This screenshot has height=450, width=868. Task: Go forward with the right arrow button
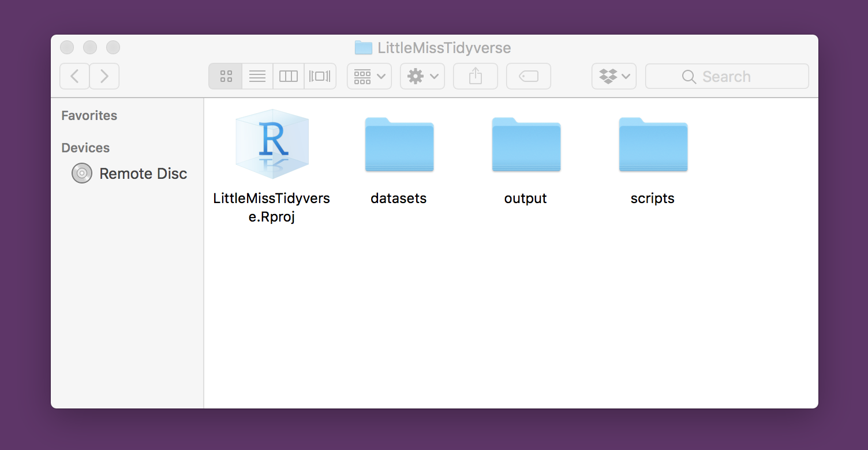(104, 76)
